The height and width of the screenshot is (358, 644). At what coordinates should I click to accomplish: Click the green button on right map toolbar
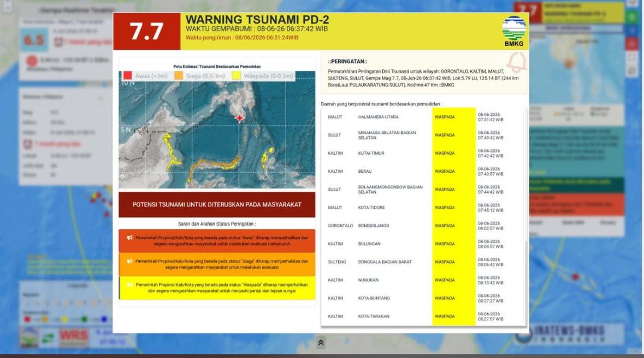tap(631, 17)
